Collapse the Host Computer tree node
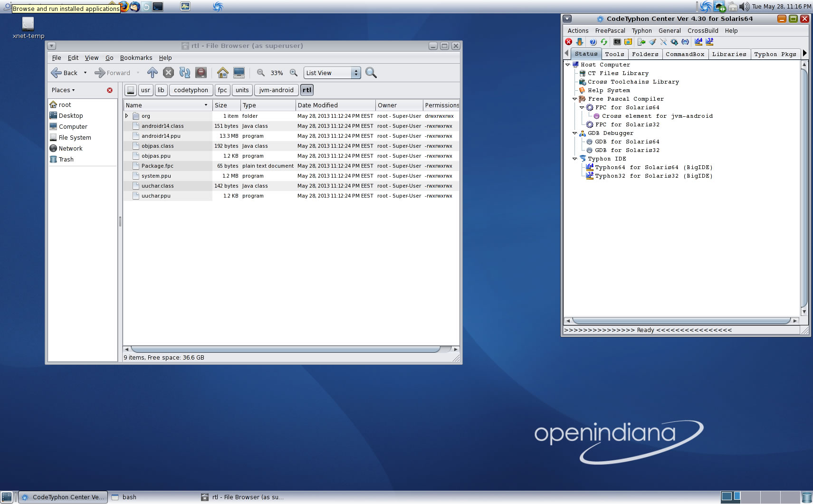Image resolution: width=813 pixels, height=504 pixels. (x=567, y=65)
